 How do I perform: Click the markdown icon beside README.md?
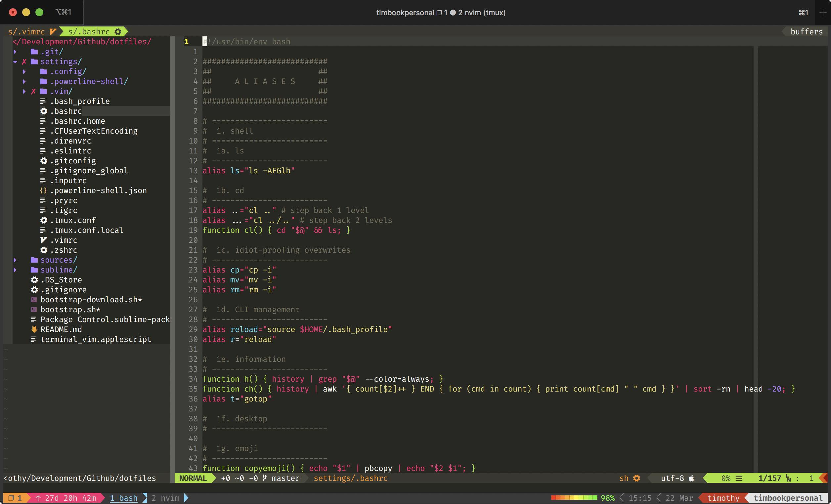pyautogui.click(x=34, y=329)
